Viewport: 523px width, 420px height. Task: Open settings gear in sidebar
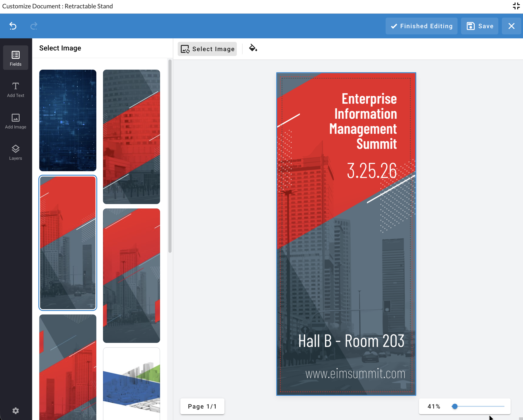[x=15, y=411]
